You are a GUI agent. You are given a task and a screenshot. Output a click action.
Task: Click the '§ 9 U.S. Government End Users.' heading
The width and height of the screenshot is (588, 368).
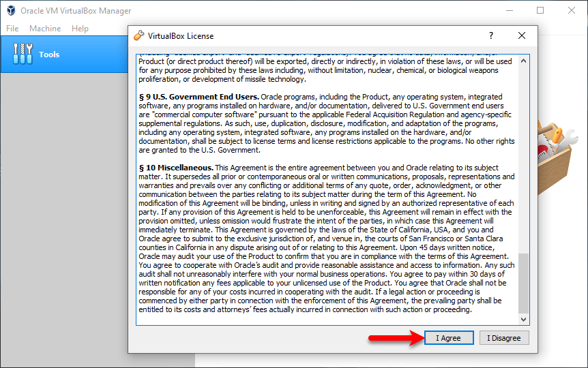pos(199,97)
